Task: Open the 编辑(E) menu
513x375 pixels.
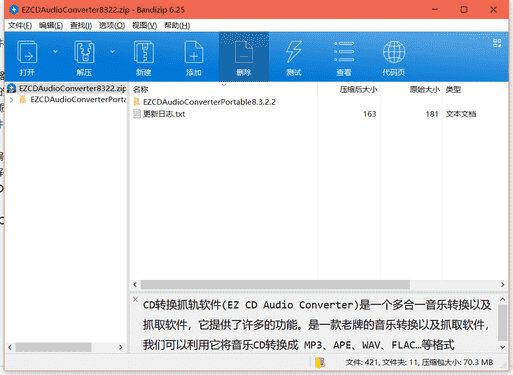Action: 51,26
